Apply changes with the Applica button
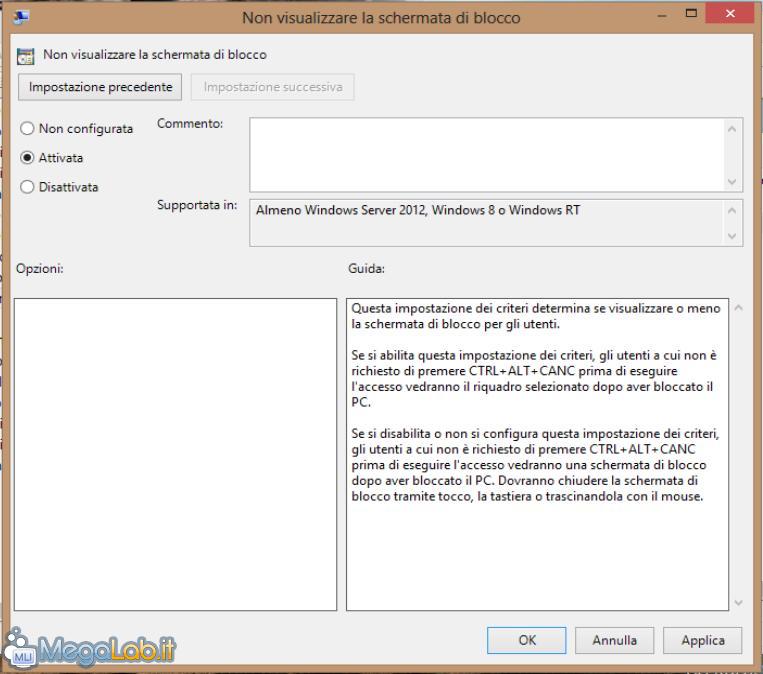 (703, 640)
